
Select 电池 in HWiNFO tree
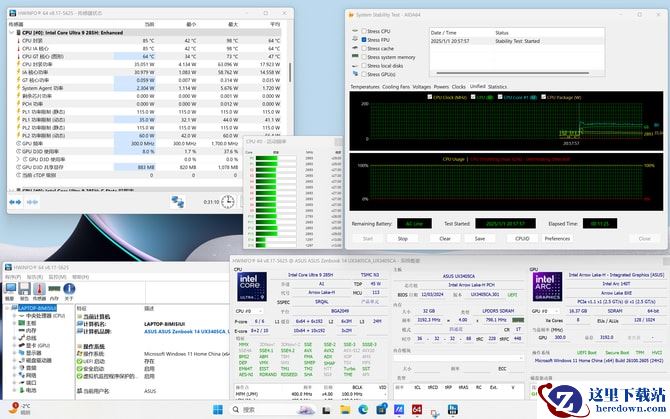click(31, 390)
